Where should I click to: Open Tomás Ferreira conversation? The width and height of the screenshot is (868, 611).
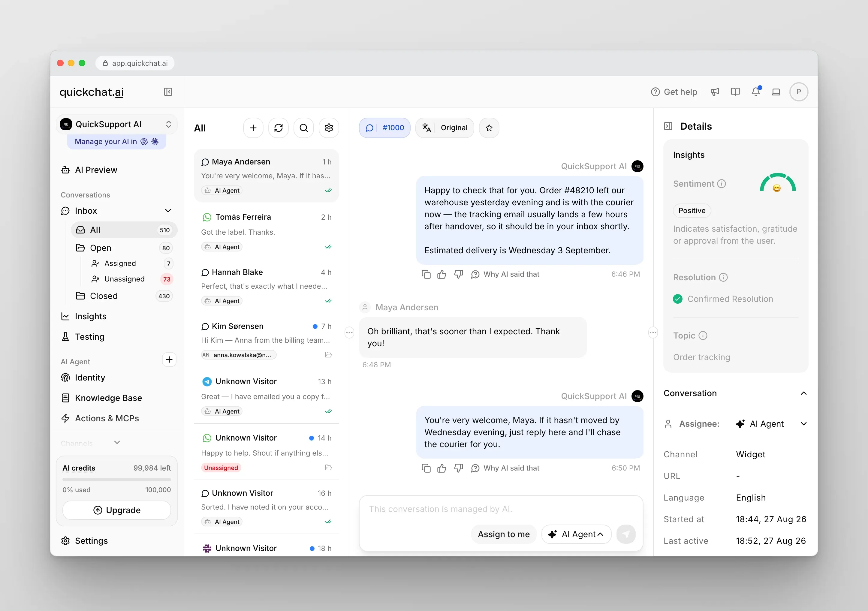(x=266, y=231)
